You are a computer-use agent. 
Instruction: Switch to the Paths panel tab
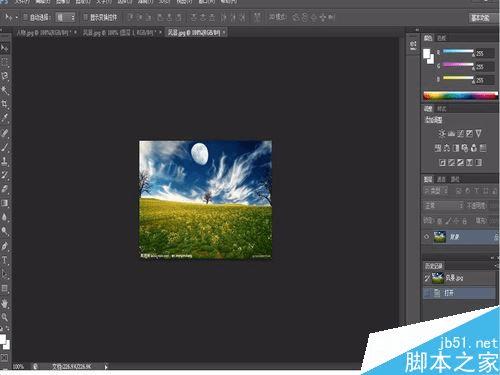[455, 179]
